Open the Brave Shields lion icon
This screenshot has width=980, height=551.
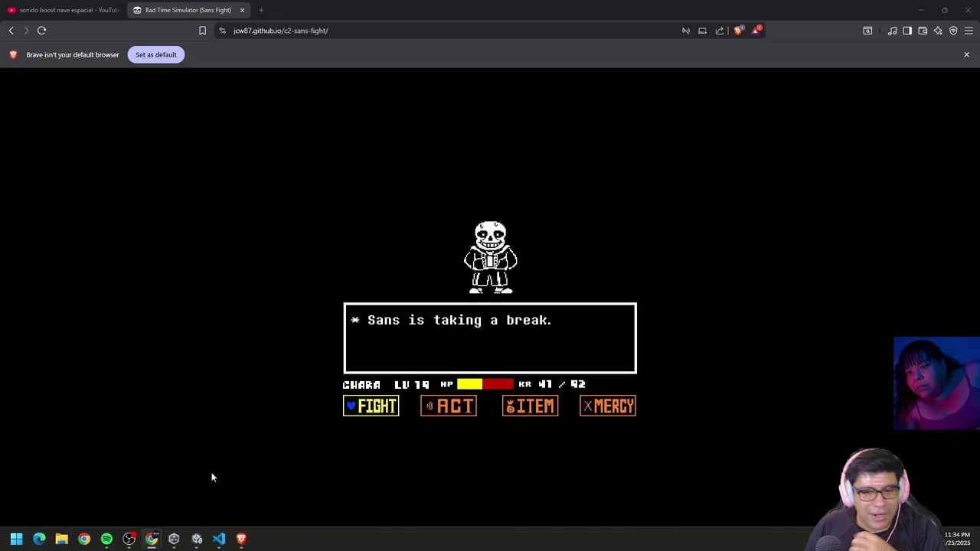738,31
